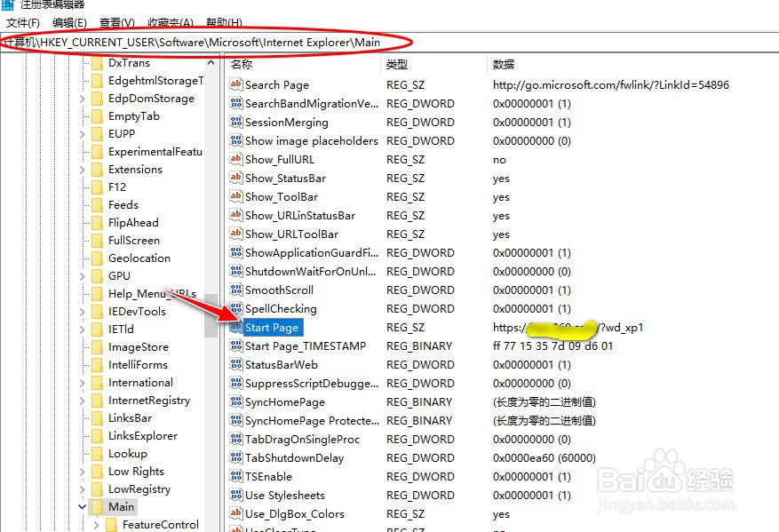Click the DWORD icon of TabShutdownDelay
Image resolution: width=779 pixels, height=532 pixels.
236,457
